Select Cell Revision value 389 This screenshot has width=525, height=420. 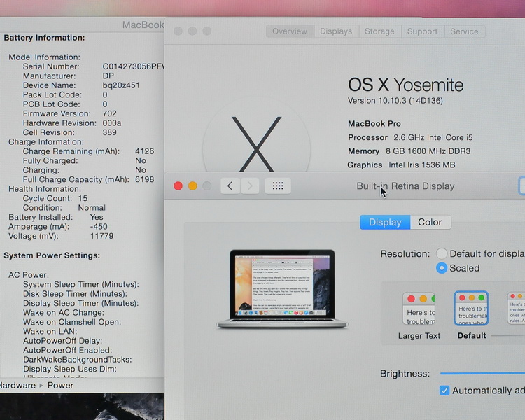pos(109,132)
